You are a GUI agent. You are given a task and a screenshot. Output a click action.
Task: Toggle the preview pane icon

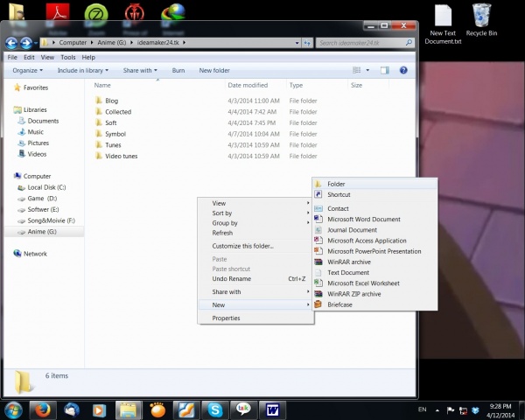384,70
